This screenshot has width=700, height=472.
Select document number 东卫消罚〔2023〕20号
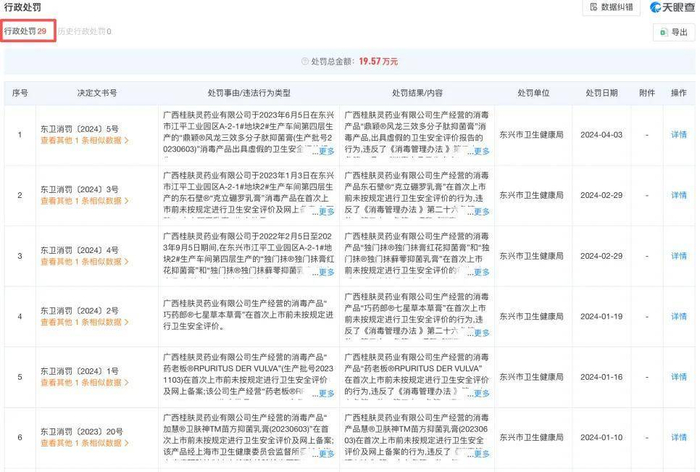coord(82,432)
